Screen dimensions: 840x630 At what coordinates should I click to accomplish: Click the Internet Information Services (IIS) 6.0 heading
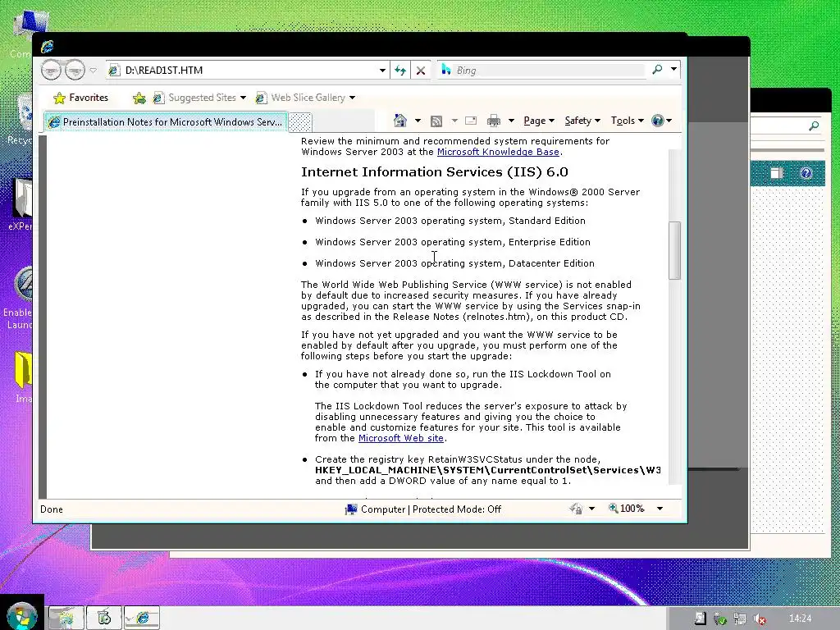435,172
